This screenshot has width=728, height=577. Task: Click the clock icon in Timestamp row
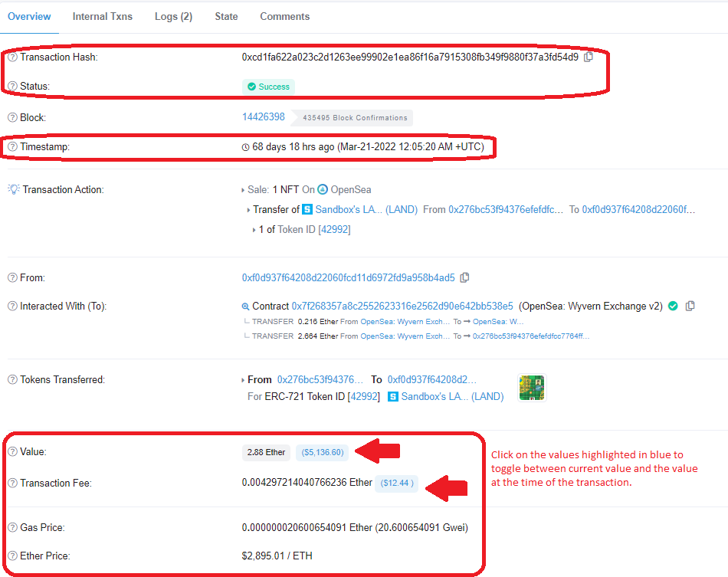coord(246,147)
